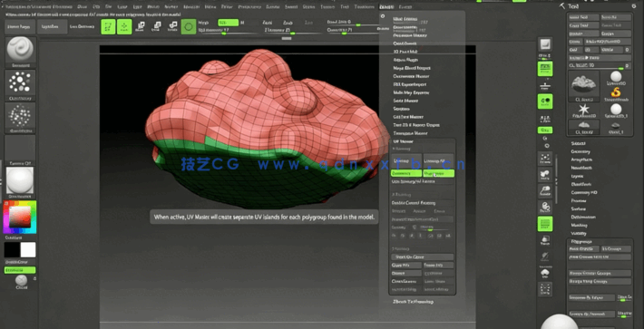Toggle the Ghost transparency icon
Screen dimensions: 644x329
(545, 256)
